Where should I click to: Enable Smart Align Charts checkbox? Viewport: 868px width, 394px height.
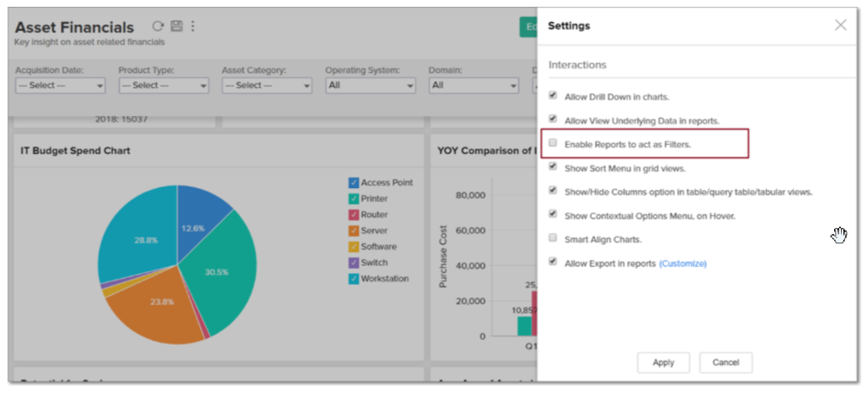point(554,239)
